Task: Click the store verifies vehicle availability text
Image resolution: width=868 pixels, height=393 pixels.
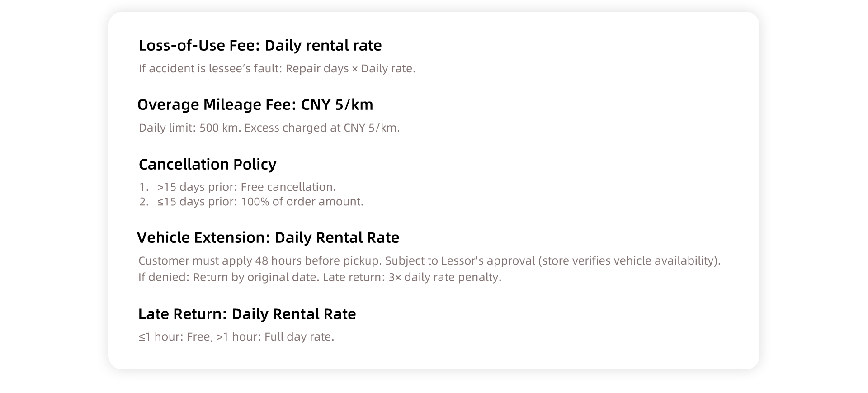Action: pyautogui.click(x=629, y=260)
